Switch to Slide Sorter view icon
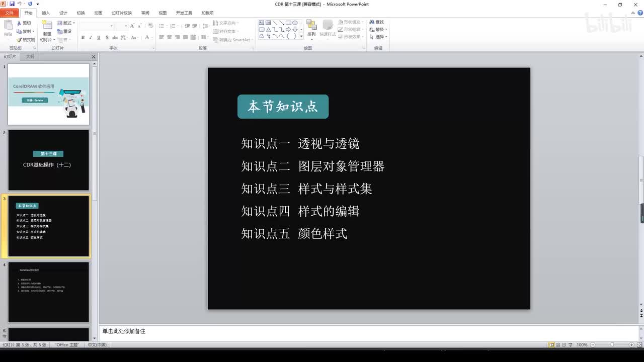The width and height of the screenshot is (644, 362). click(559, 345)
